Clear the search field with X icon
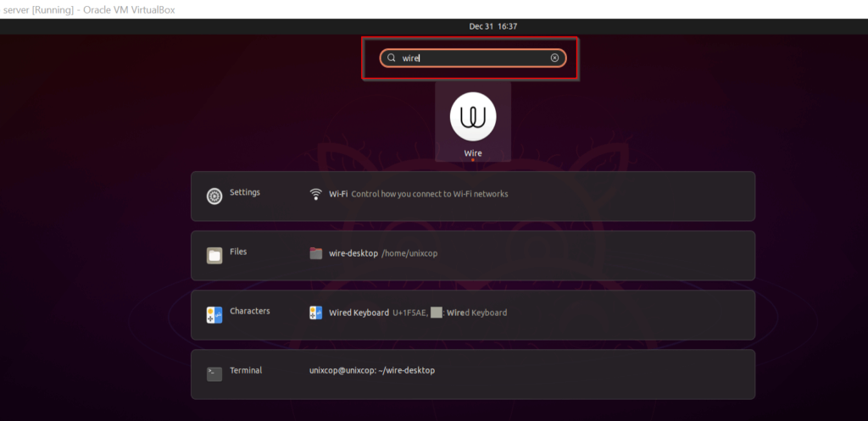This screenshot has width=868, height=421. [x=554, y=58]
